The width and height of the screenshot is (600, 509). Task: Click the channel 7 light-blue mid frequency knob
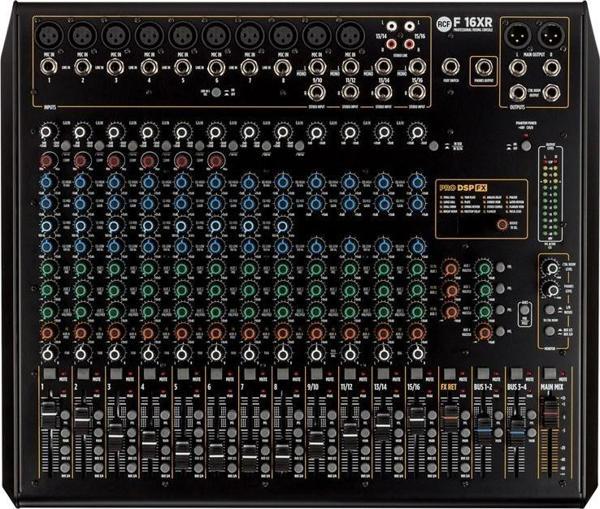click(249, 226)
